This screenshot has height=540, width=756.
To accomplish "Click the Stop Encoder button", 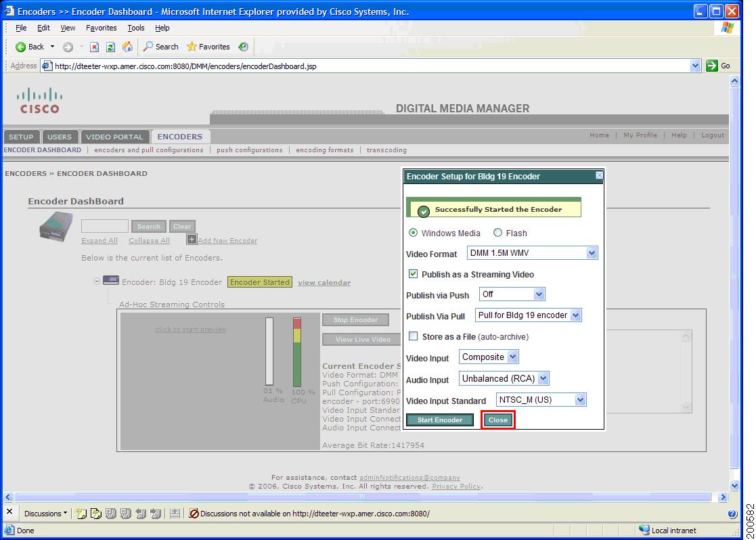I will (355, 319).
